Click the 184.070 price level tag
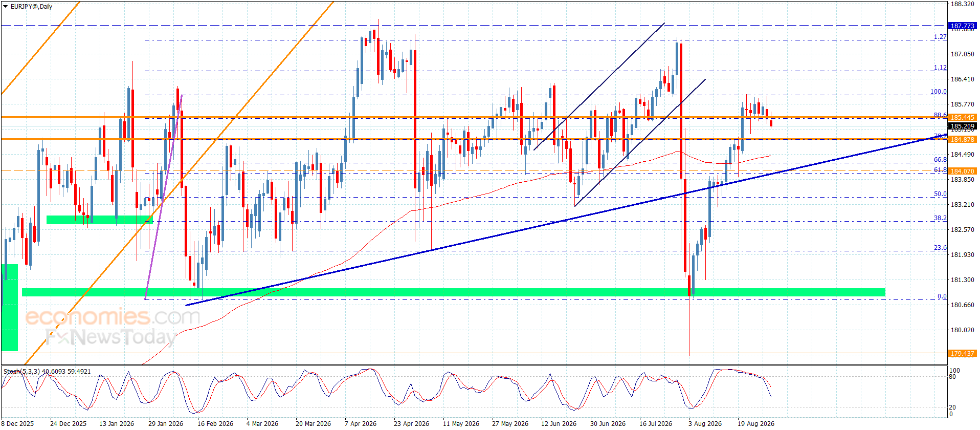This screenshot has width=980, height=430. coord(962,171)
